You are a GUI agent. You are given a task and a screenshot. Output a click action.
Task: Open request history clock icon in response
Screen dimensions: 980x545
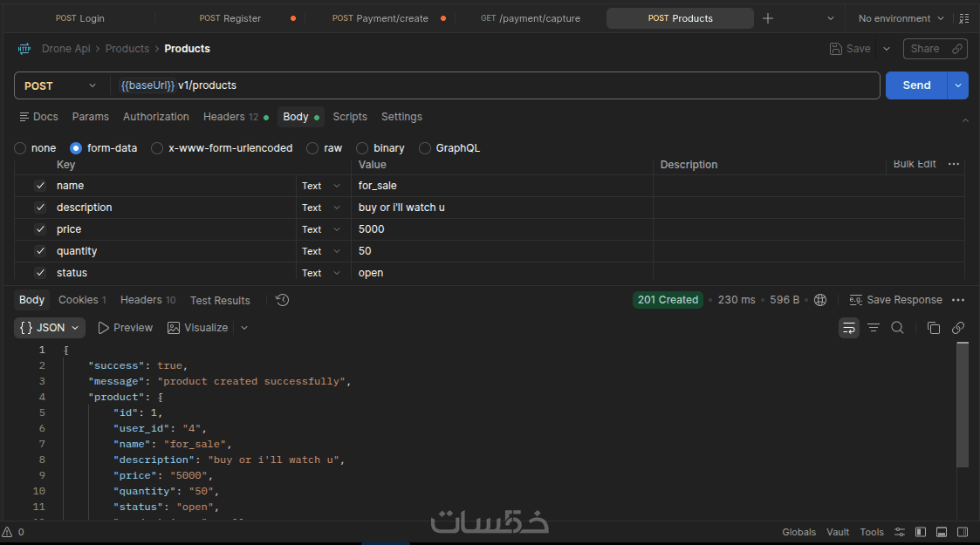point(283,300)
